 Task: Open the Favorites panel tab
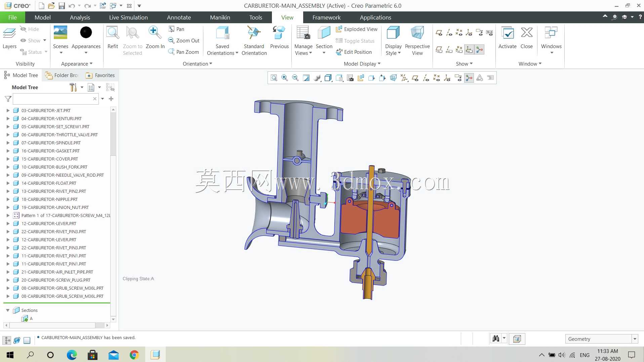(100, 75)
